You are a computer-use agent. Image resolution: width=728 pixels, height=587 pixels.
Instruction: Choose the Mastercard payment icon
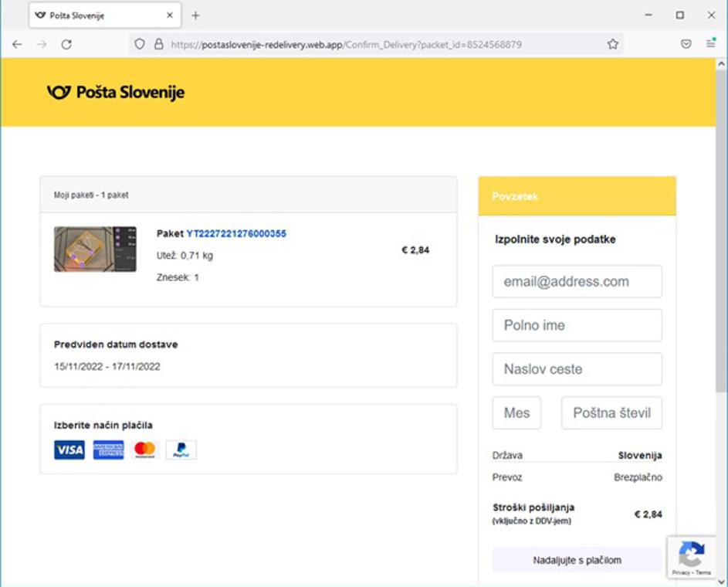click(x=144, y=450)
